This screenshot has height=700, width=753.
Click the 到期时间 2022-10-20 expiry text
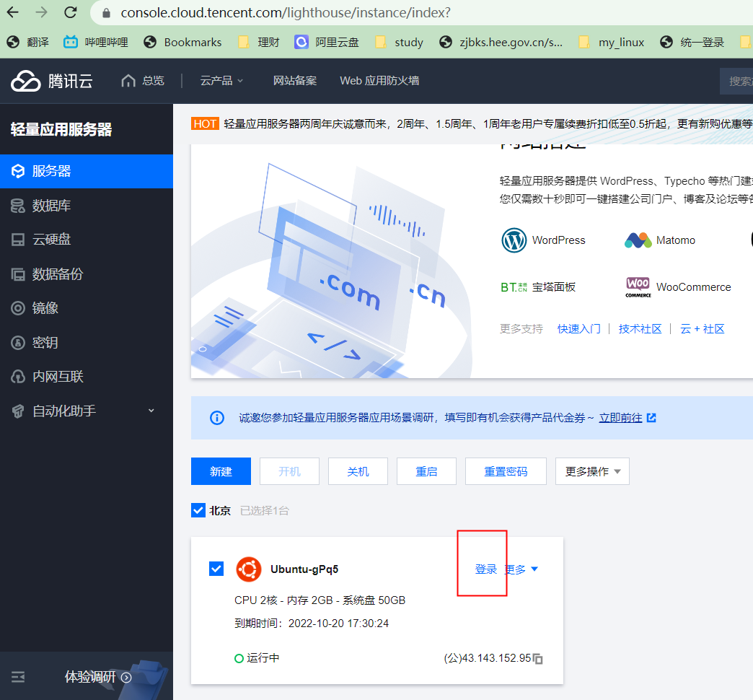tap(312, 624)
